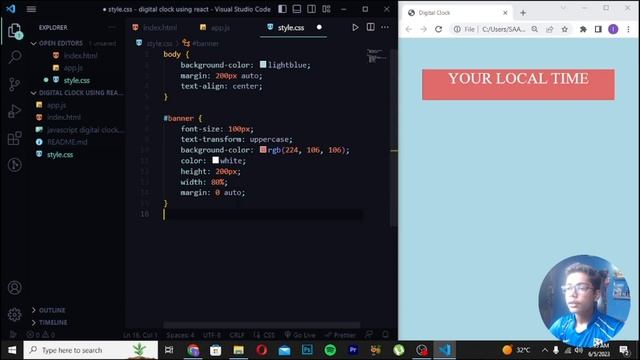
Task: Click the #banner breadcrumb item
Action: pyautogui.click(x=205, y=43)
